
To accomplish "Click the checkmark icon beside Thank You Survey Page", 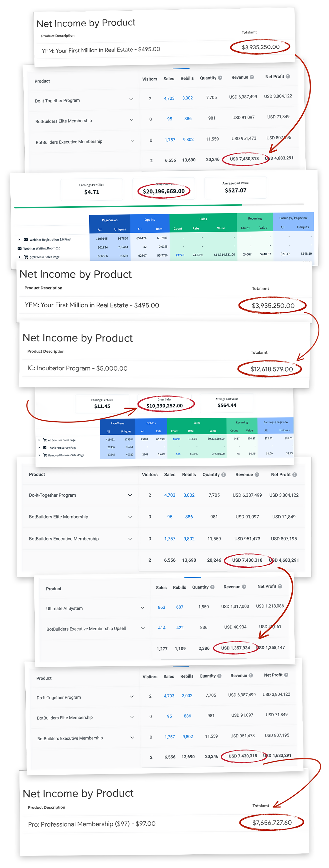I will coord(45,447).
